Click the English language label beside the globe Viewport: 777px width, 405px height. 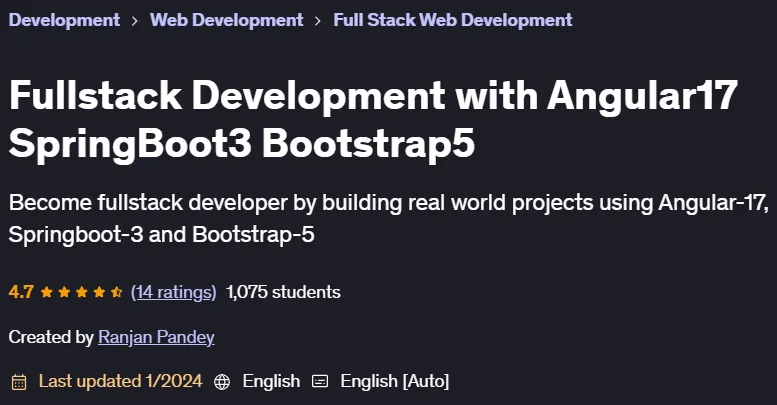click(271, 381)
